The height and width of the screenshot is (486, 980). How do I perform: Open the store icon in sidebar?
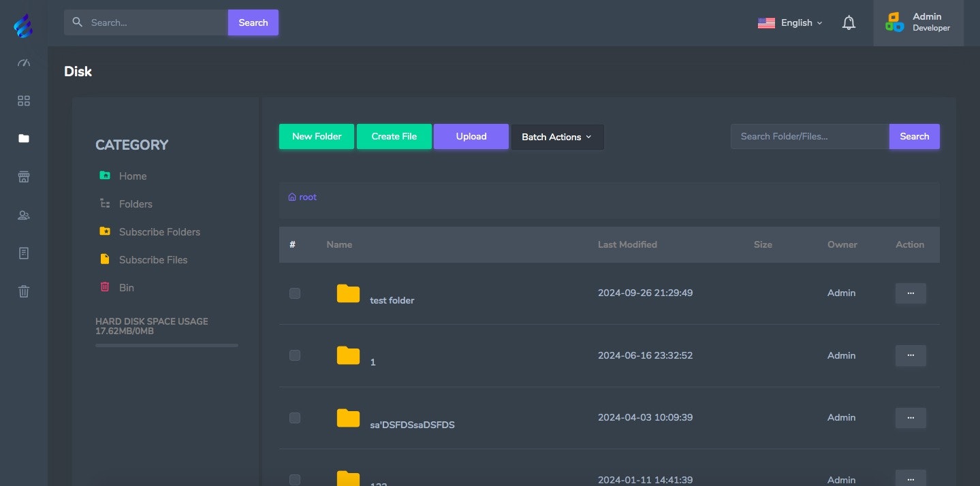point(24,177)
